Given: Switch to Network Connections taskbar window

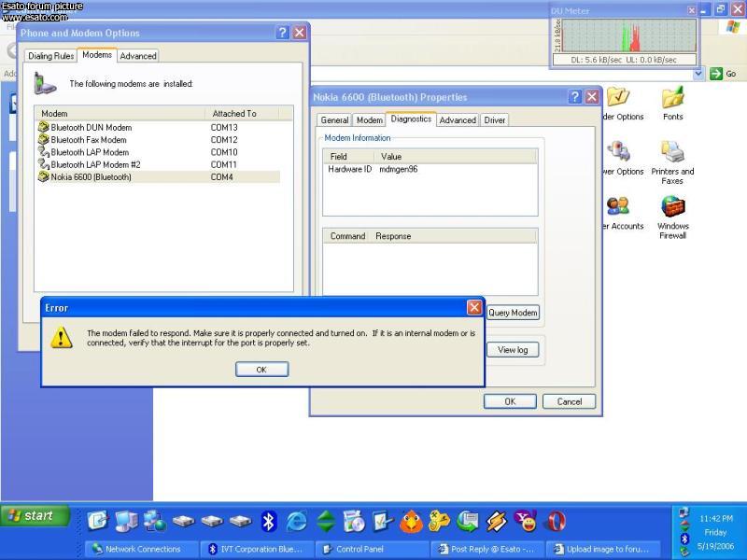Looking at the screenshot, I should pos(142,549).
